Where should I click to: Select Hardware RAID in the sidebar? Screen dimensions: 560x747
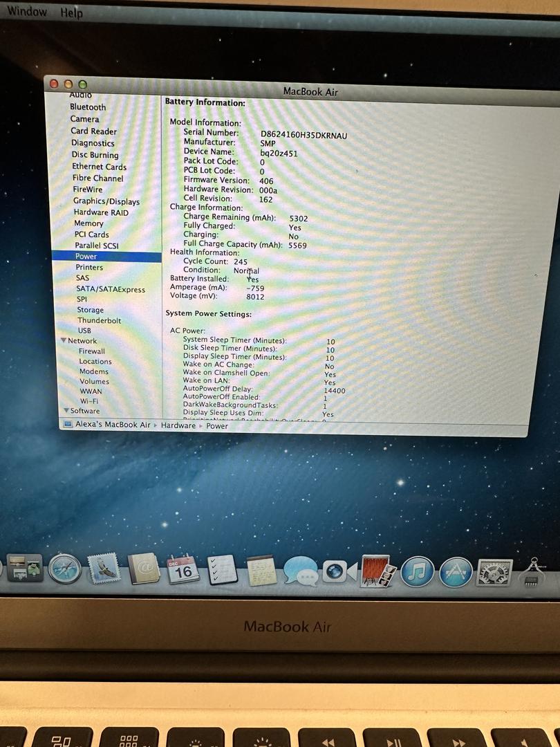[102, 212]
